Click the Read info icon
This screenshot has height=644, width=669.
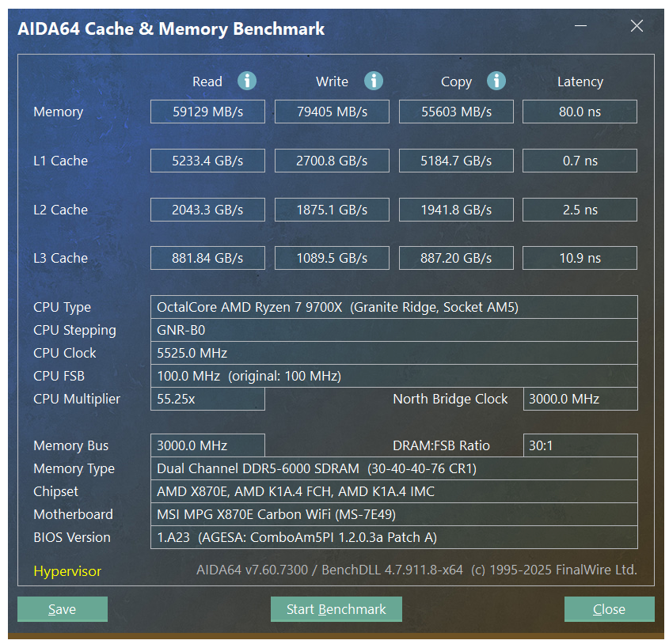[x=246, y=81]
